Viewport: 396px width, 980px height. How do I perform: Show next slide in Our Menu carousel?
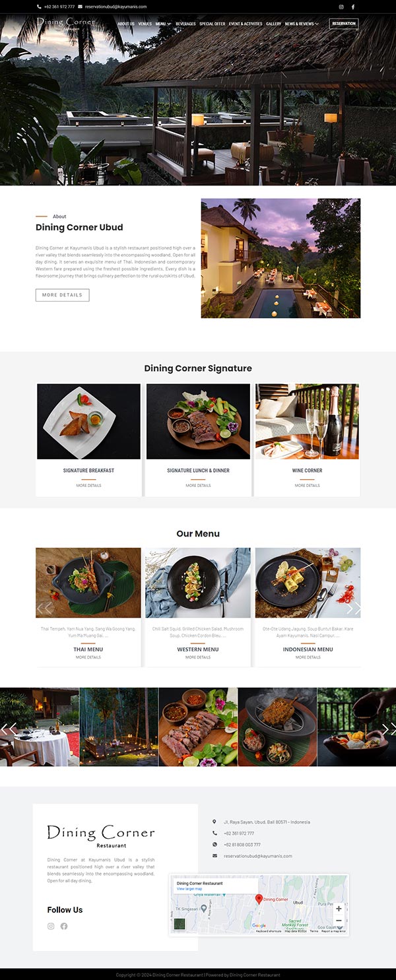click(354, 608)
